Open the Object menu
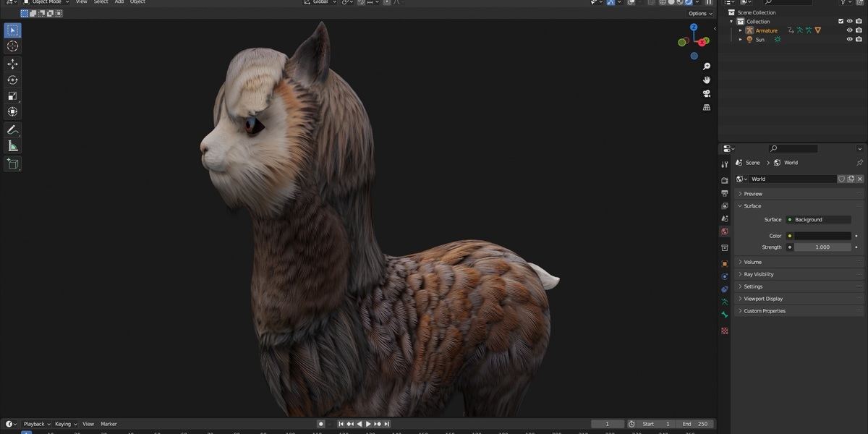 point(137,2)
